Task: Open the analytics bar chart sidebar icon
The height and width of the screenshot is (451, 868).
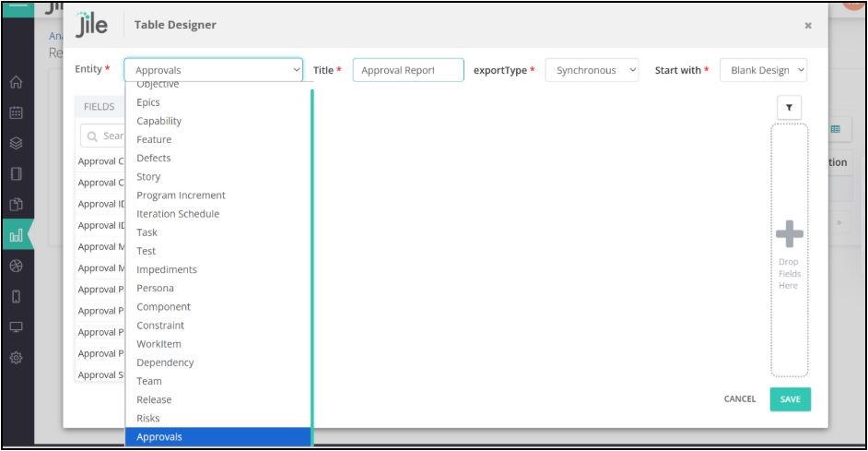Action: click(x=16, y=235)
